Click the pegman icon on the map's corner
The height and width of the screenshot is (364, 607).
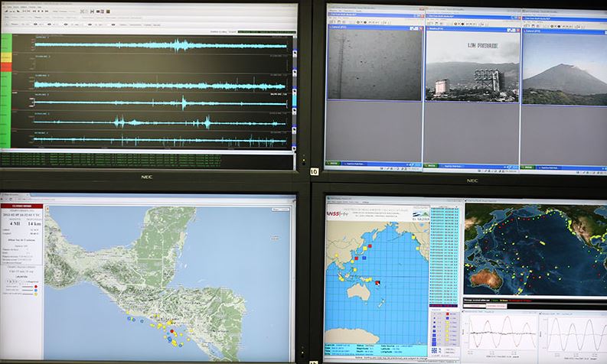tap(47, 209)
